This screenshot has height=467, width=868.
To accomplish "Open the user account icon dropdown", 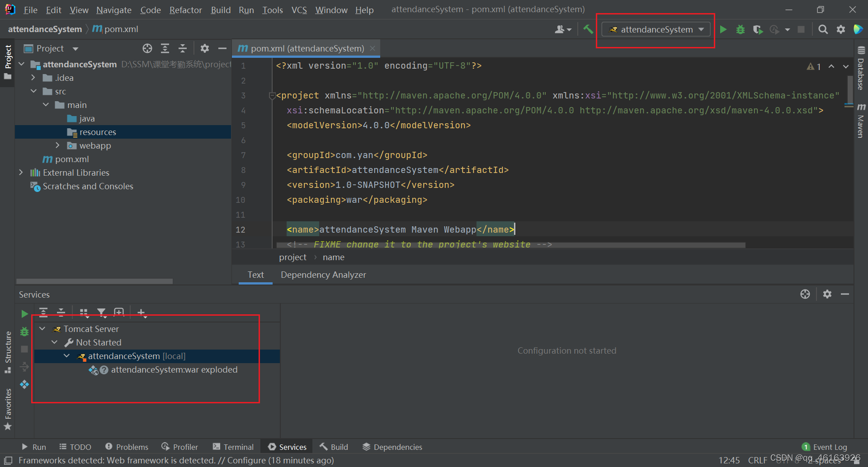I will tap(563, 29).
